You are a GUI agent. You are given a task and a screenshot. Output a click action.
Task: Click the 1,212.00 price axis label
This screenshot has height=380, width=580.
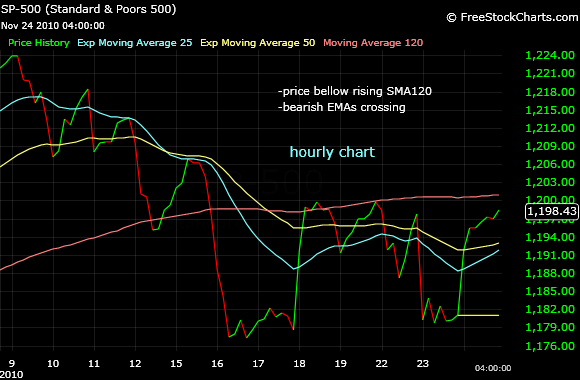click(550, 128)
